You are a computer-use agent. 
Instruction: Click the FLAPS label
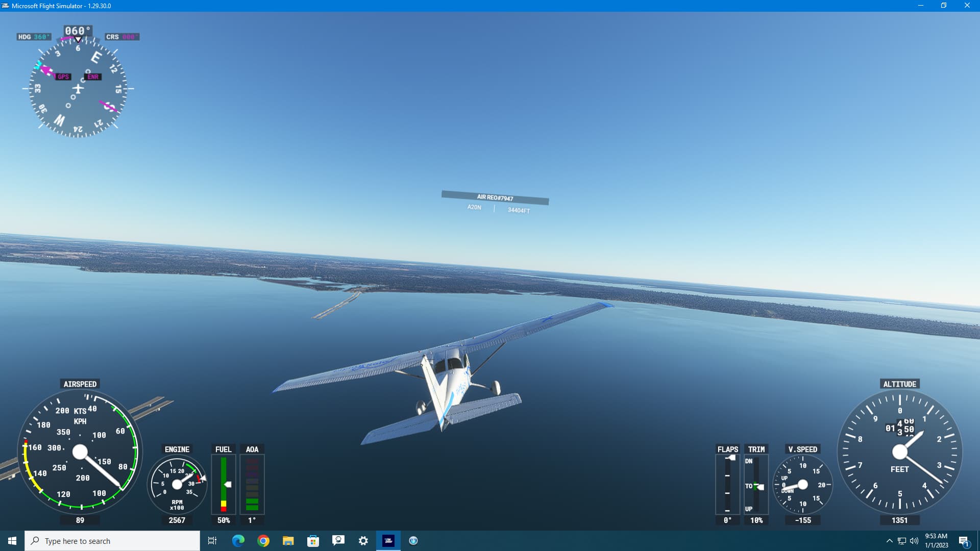coord(728,449)
